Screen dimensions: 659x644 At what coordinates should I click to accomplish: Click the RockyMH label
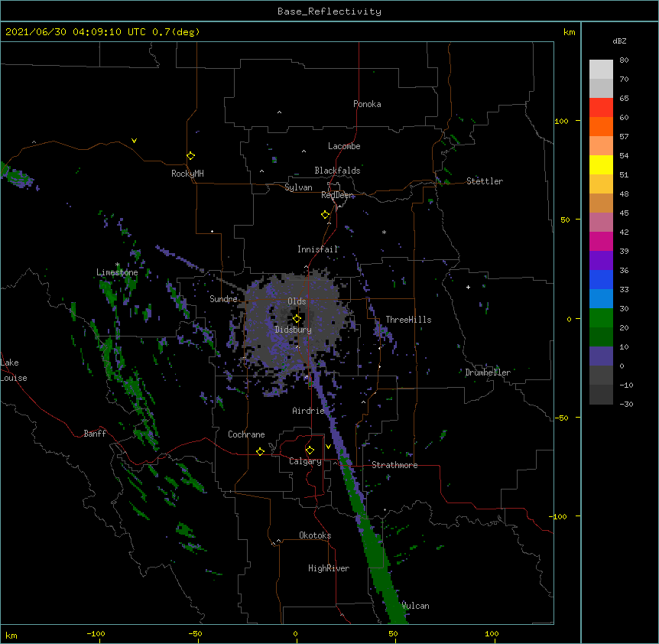point(187,174)
